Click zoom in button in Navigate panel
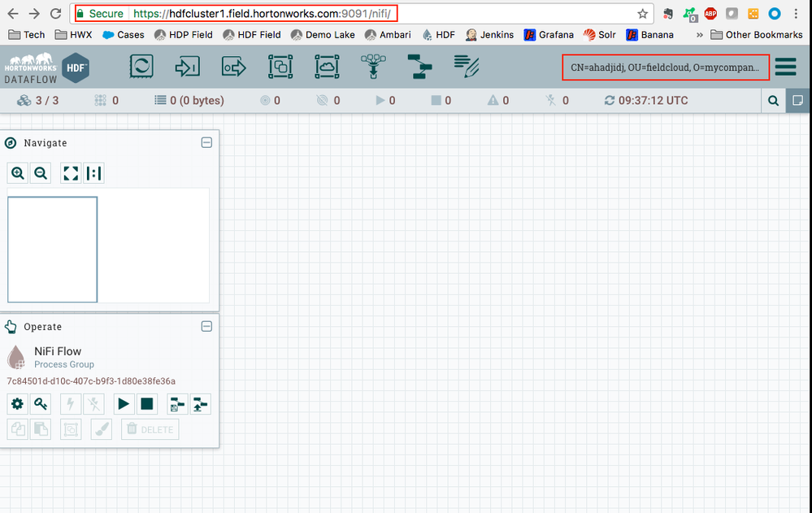Viewport: 812px width, 513px height. [18, 173]
